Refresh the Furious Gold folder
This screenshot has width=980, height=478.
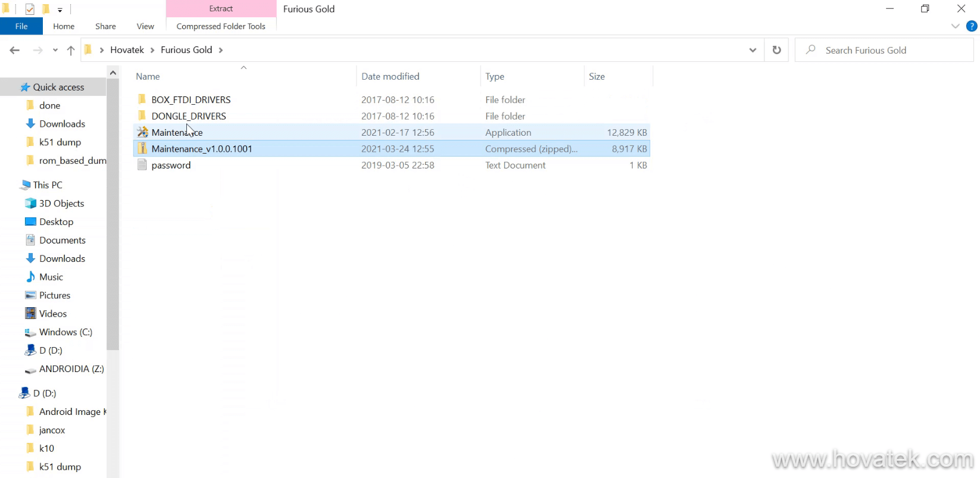coord(776,50)
